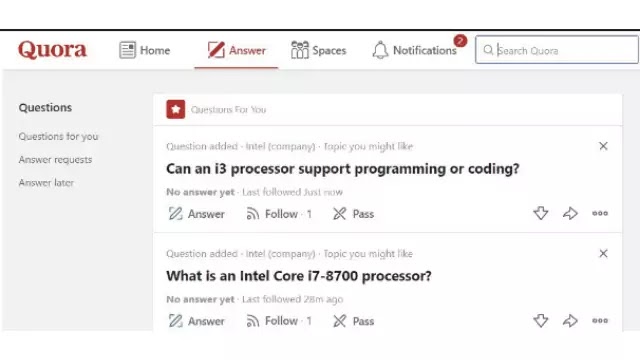
Task: Pass on the i3 processor question
Action: click(353, 213)
